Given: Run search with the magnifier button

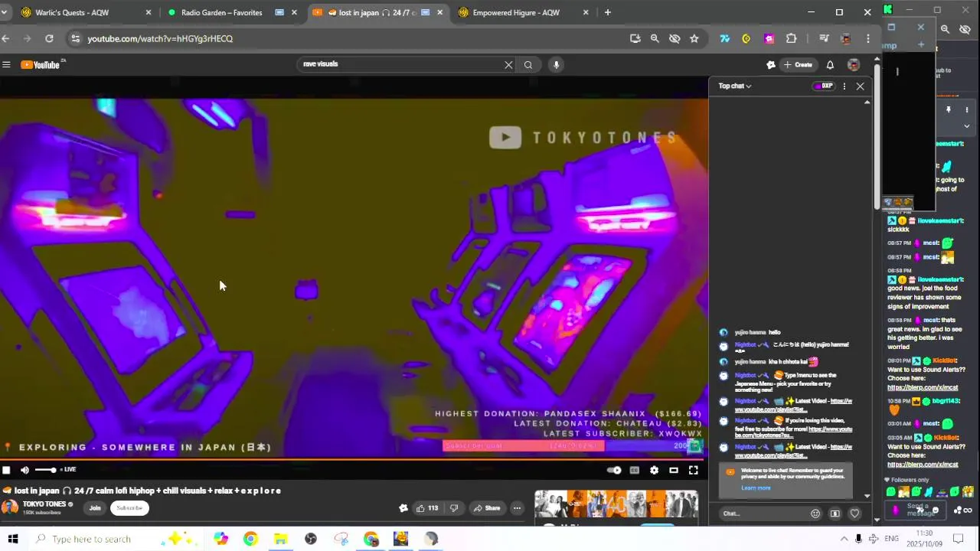Looking at the screenshot, I should tap(528, 65).
